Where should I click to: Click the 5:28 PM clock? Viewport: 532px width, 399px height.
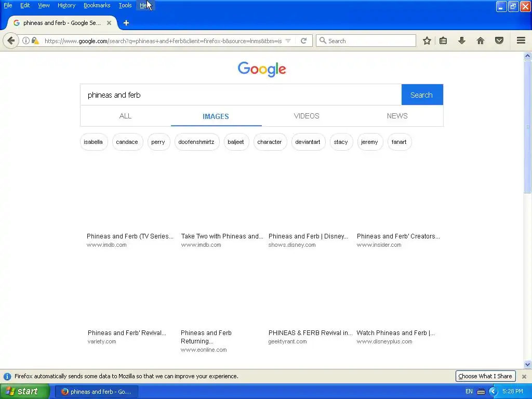point(513,391)
